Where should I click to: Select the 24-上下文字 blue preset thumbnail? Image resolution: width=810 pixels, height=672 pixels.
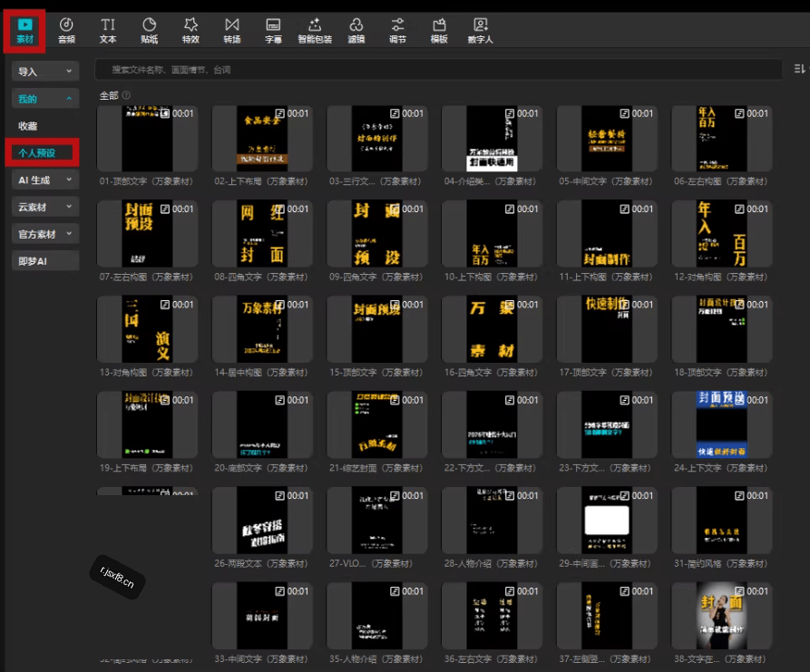722,424
